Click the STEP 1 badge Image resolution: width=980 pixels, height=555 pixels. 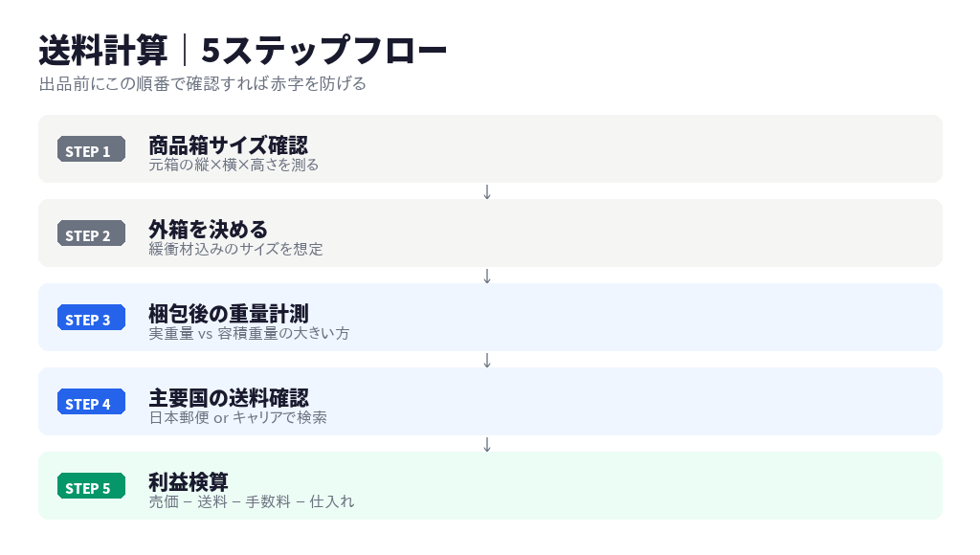(x=91, y=150)
